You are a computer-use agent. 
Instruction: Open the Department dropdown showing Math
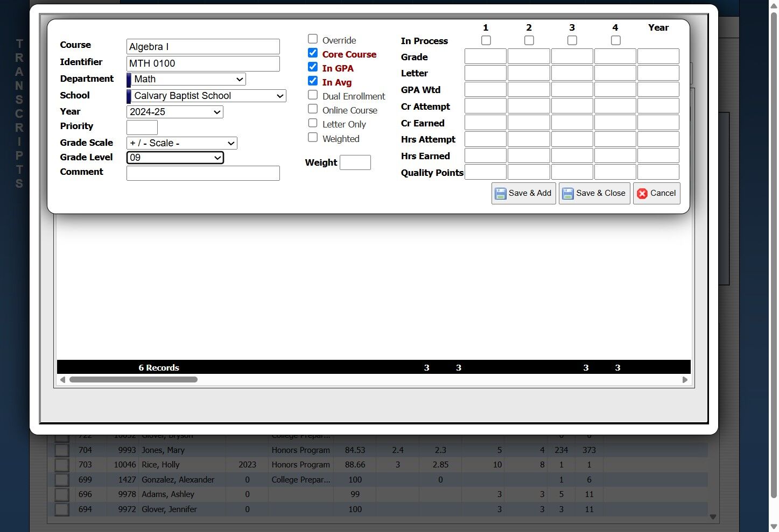pyautogui.click(x=188, y=79)
